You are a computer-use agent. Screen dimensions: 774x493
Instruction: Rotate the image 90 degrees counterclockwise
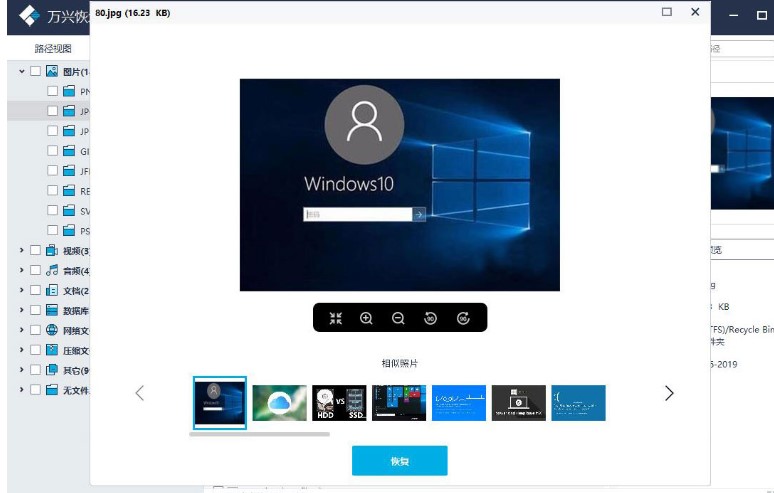click(430, 318)
